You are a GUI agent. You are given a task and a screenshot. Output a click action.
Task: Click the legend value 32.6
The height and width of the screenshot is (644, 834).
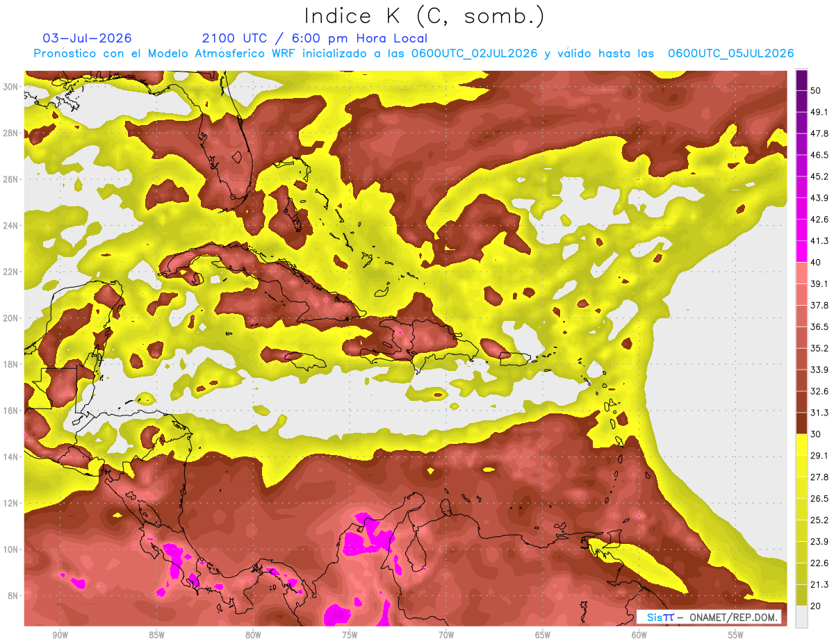819,391
